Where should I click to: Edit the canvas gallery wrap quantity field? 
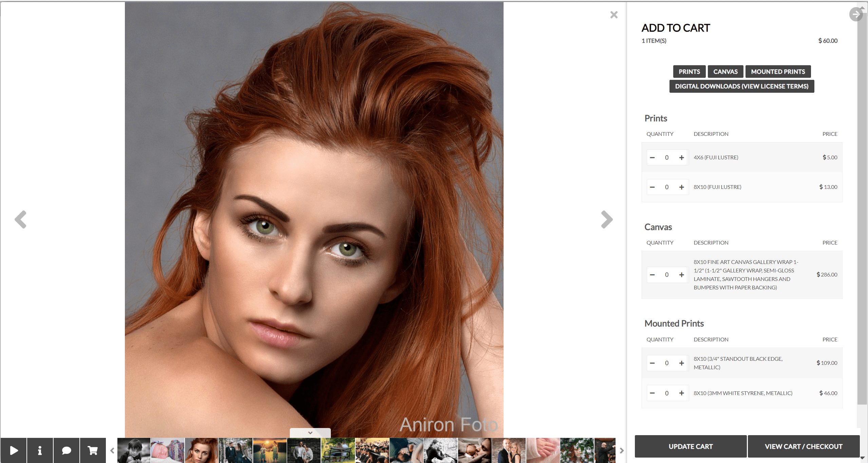pos(667,275)
